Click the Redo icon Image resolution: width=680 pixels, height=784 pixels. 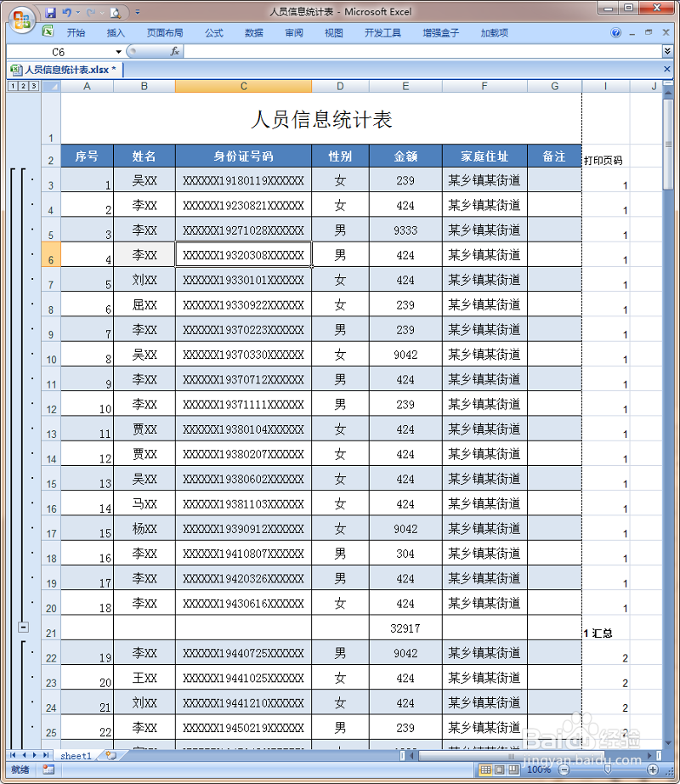91,12
